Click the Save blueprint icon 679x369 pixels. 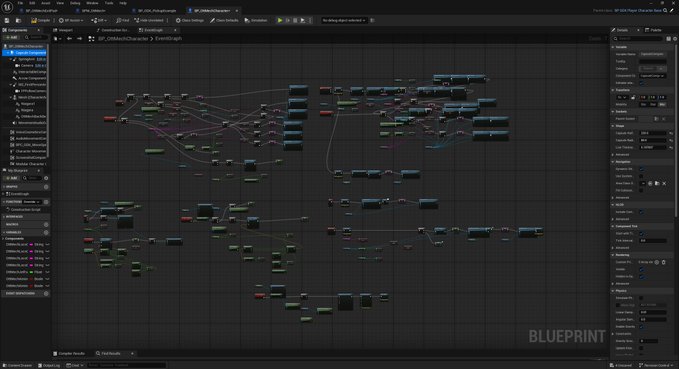(7, 20)
